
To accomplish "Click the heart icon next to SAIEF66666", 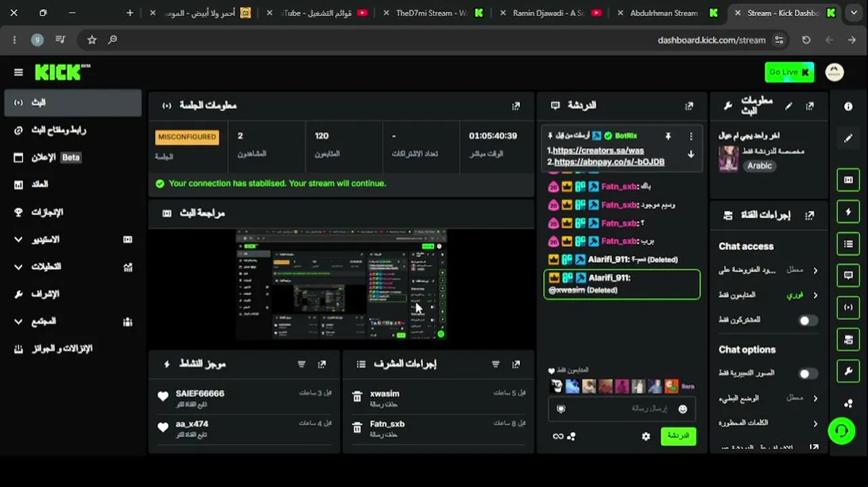I will (x=163, y=397).
